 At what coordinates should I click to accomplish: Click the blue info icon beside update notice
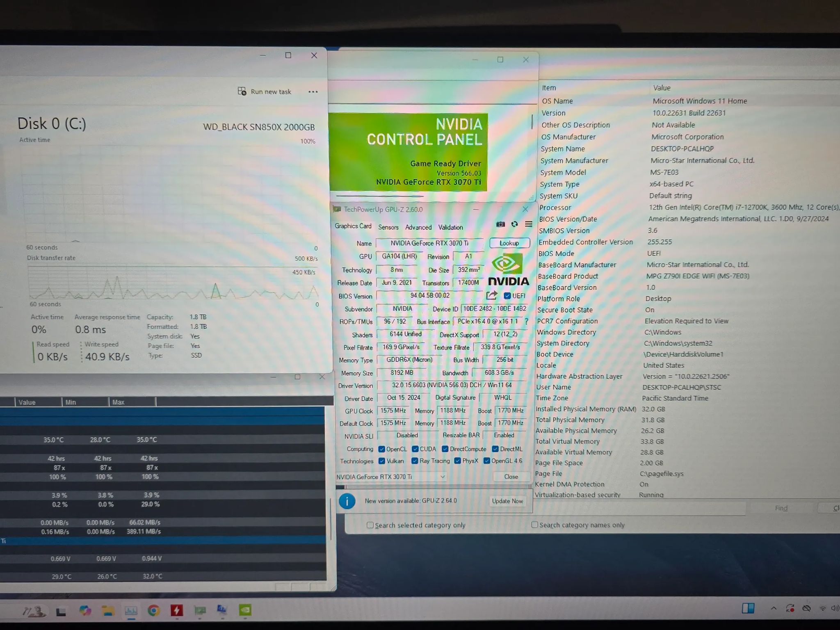coord(347,501)
